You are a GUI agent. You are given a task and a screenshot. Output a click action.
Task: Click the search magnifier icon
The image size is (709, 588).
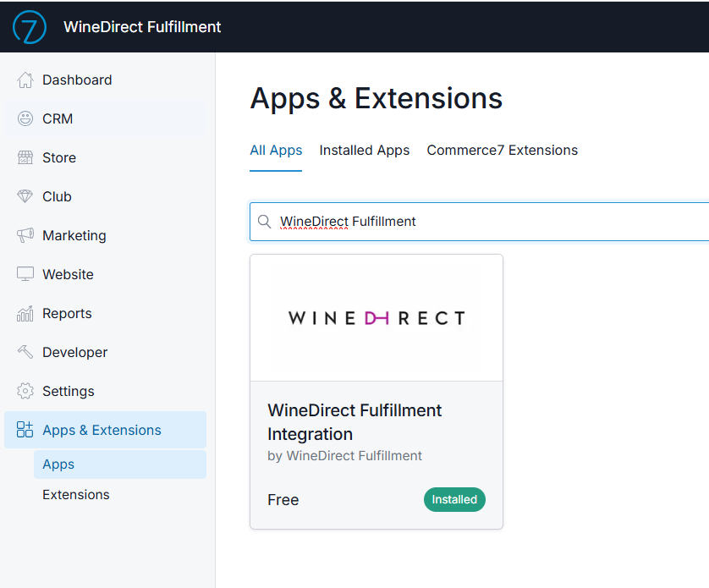(265, 222)
